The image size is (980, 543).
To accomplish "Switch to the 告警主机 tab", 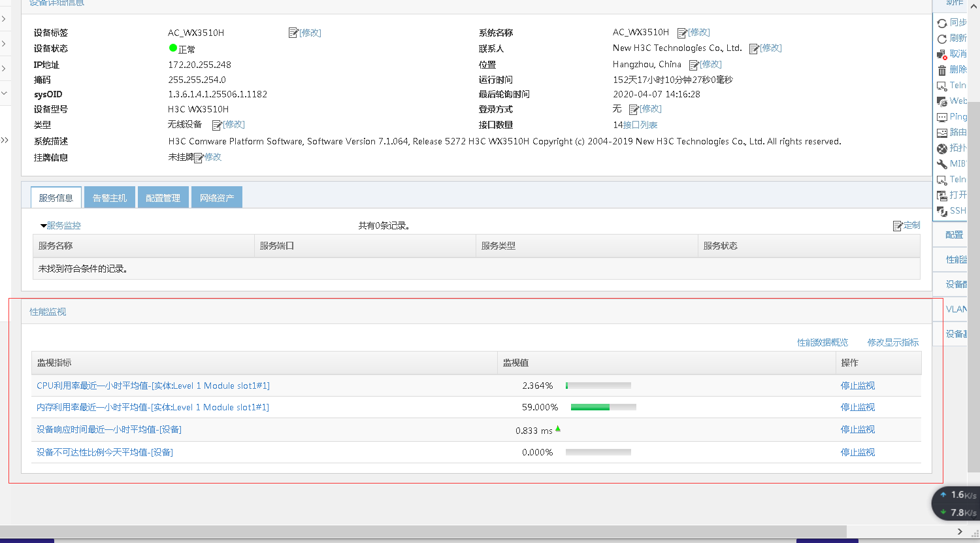I will tap(110, 197).
